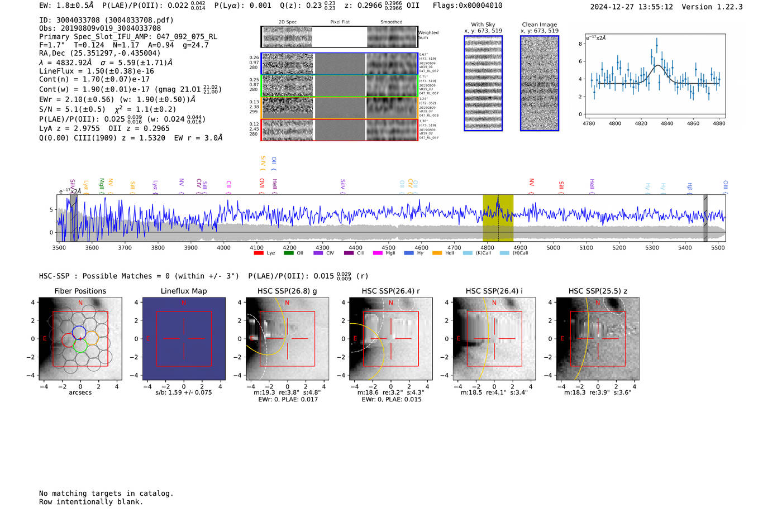Click the yellow highlighted band in the spectrum
The height and width of the screenshot is (532, 782).
(498, 218)
